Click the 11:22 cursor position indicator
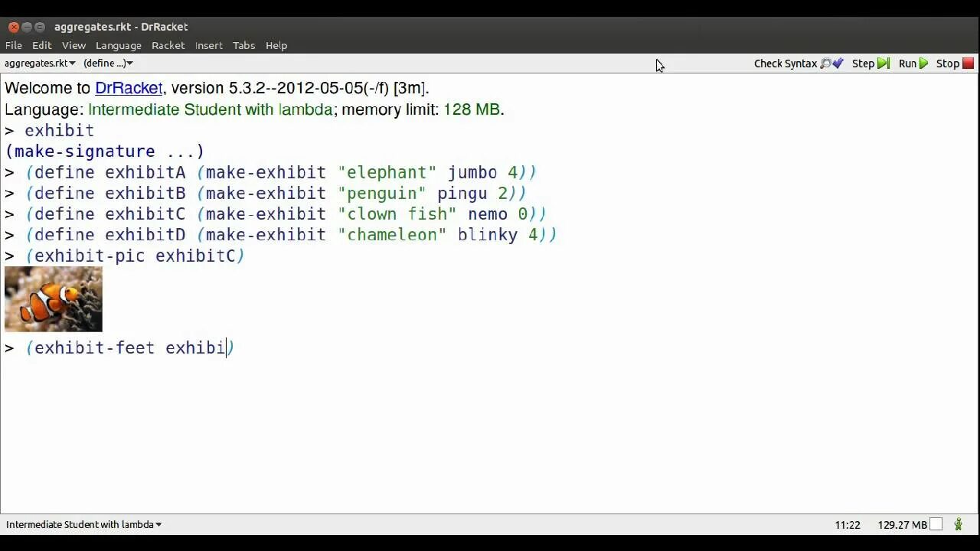The height and width of the screenshot is (551, 980). (x=848, y=525)
